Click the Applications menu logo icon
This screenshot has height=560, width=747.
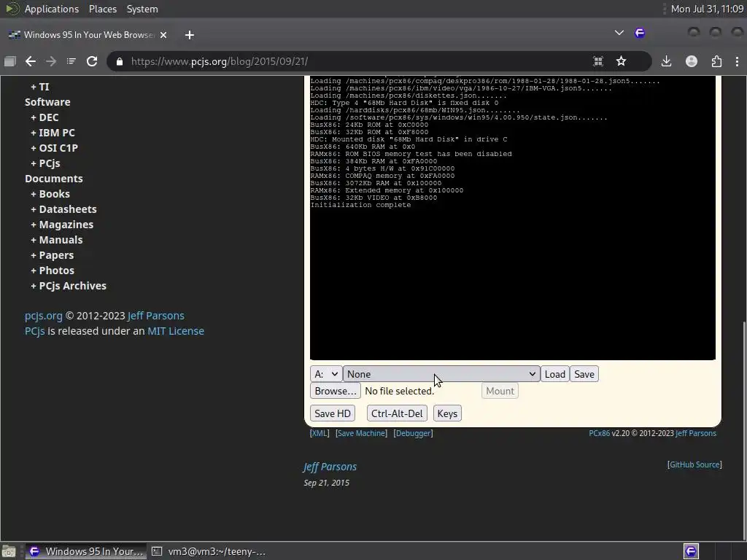12,9
